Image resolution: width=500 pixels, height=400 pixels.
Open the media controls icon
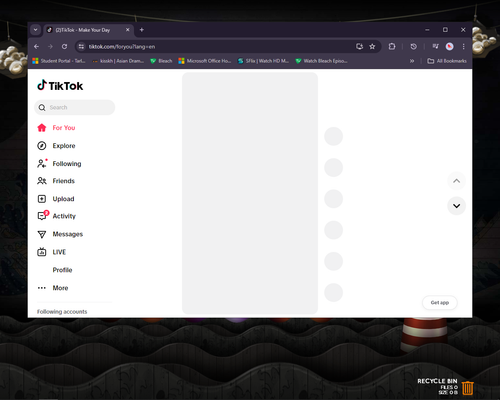(436, 47)
